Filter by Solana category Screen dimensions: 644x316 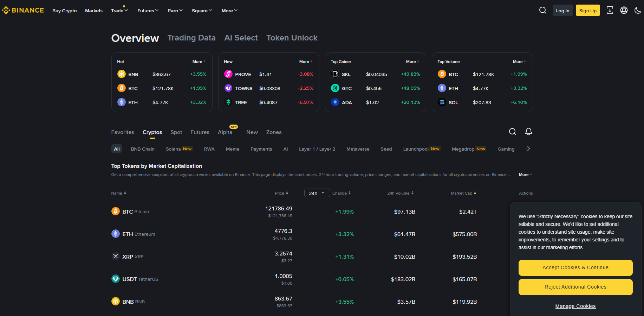pyautogui.click(x=179, y=149)
